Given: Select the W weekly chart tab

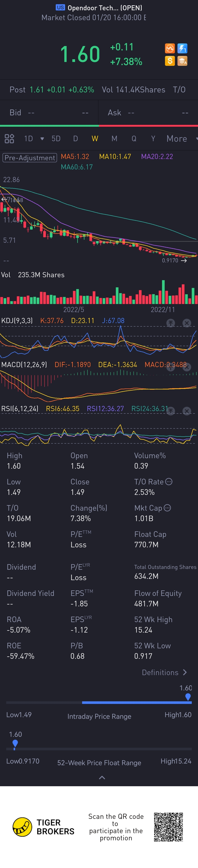Looking at the screenshot, I should click(x=95, y=138).
